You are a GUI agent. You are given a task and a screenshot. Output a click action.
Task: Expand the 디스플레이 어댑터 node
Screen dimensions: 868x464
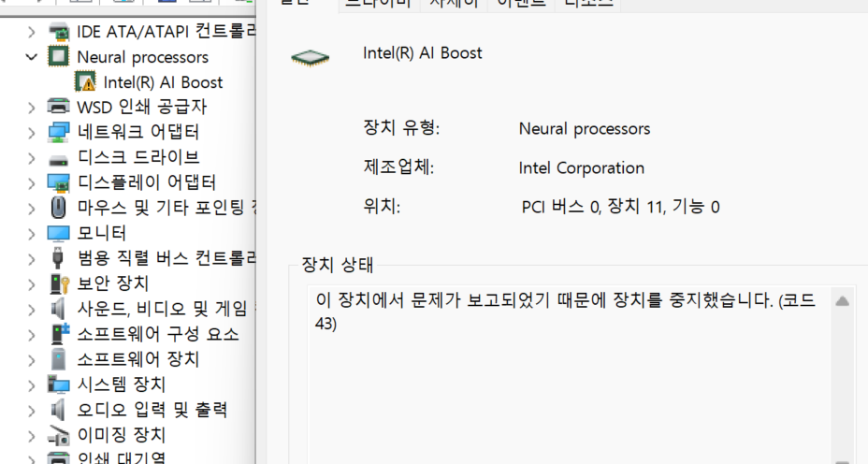32,183
